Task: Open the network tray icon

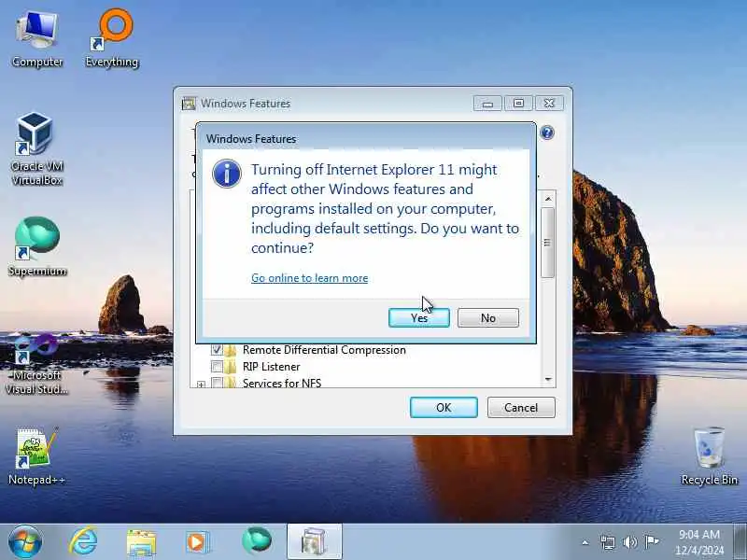Action: (608, 542)
